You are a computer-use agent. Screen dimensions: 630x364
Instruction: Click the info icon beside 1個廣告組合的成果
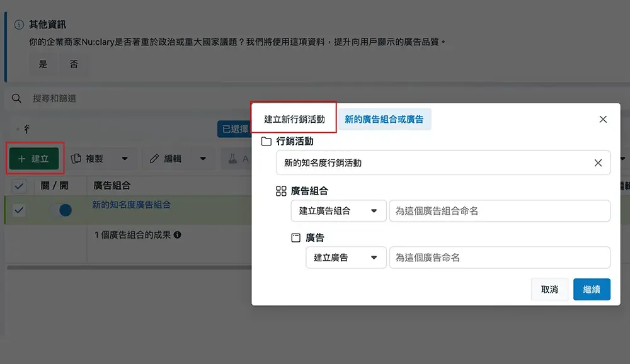(x=177, y=235)
